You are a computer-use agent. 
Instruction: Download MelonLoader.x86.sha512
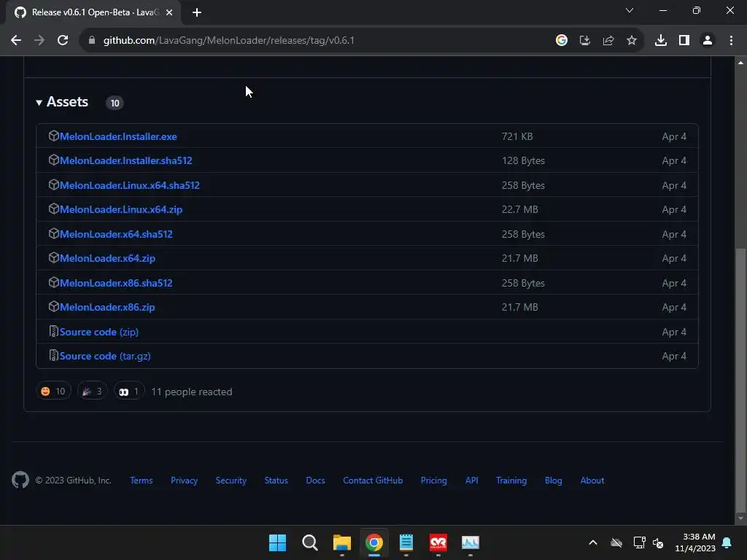pyautogui.click(x=116, y=283)
